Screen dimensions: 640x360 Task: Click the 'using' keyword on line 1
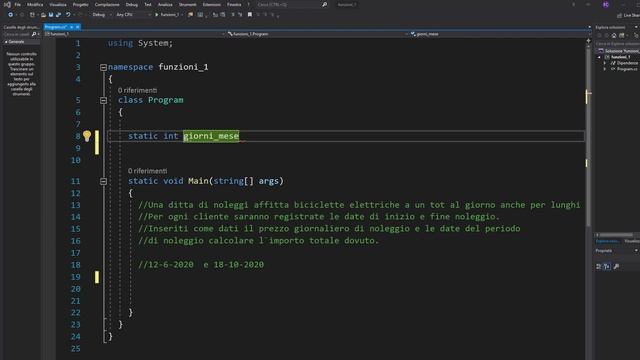coord(120,43)
